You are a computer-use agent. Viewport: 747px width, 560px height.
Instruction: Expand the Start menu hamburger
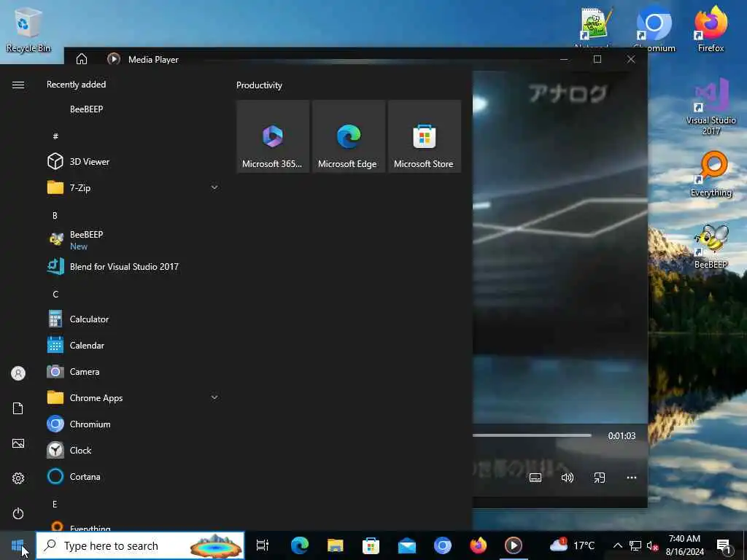coord(18,85)
